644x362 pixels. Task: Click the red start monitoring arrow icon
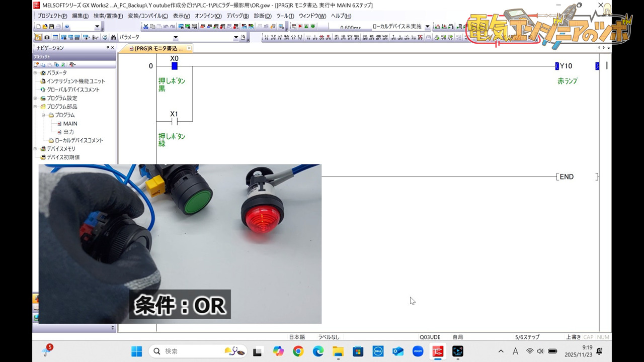click(x=300, y=27)
